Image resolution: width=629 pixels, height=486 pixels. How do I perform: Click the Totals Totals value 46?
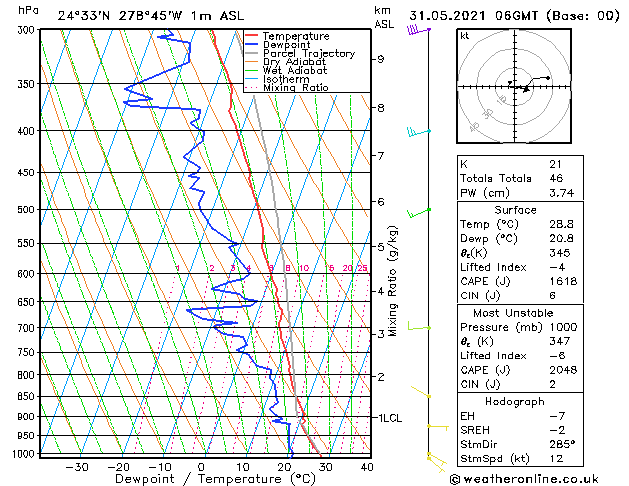click(x=556, y=178)
